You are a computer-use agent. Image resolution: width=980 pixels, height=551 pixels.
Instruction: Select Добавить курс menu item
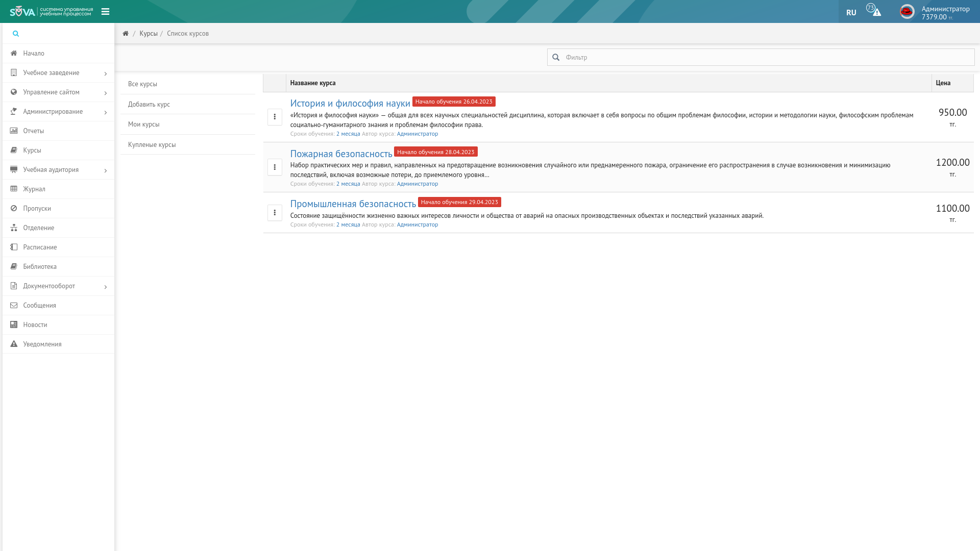(188, 104)
